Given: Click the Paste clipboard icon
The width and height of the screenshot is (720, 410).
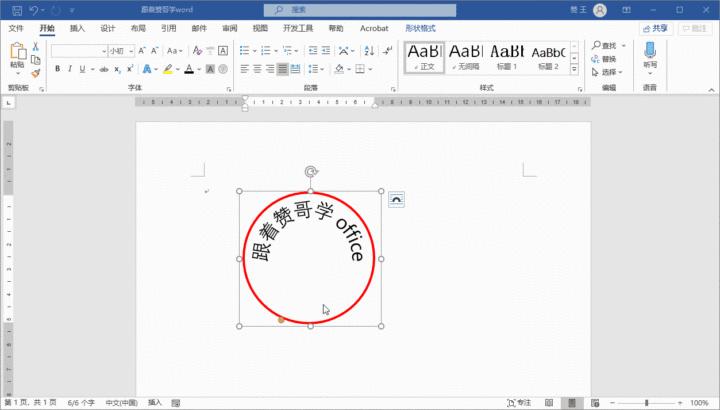Looking at the screenshot, I should coord(17,51).
